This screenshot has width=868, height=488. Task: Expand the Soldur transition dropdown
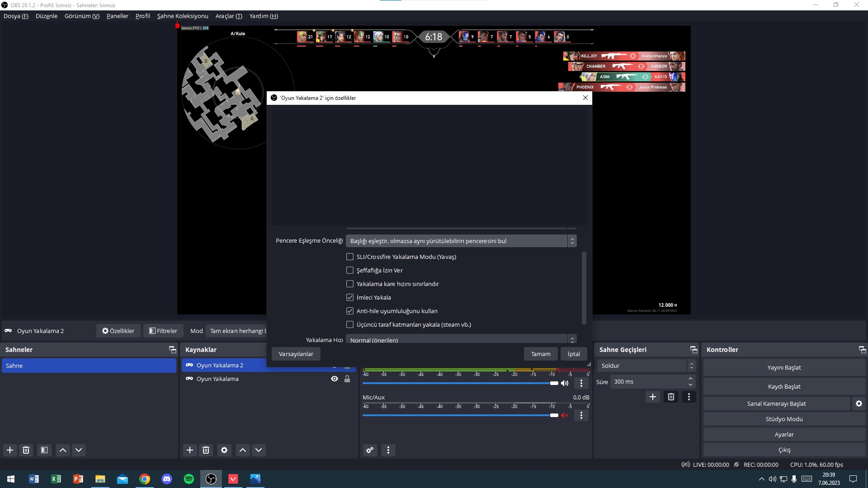[646, 366]
